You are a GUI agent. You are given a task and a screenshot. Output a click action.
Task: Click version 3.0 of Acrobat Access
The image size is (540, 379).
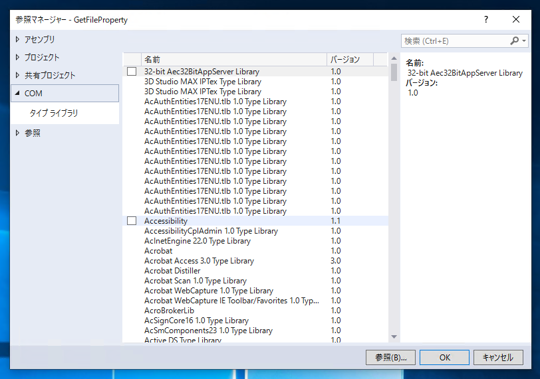coord(336,261)
